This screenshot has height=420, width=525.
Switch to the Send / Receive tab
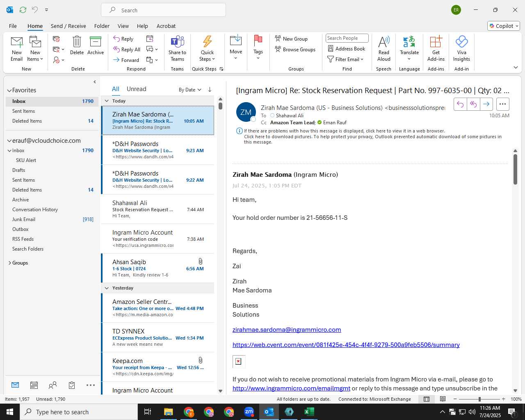click(x=68, y=26)
